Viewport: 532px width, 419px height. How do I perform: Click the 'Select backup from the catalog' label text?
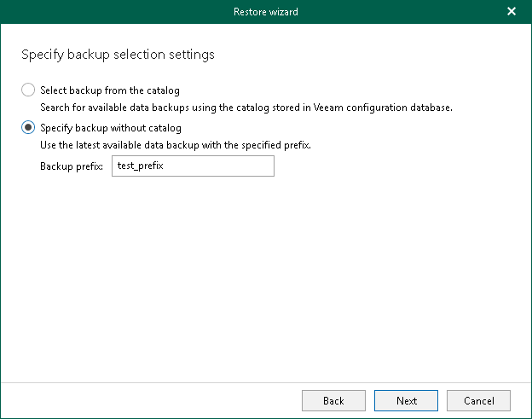(x=109, y=90)
